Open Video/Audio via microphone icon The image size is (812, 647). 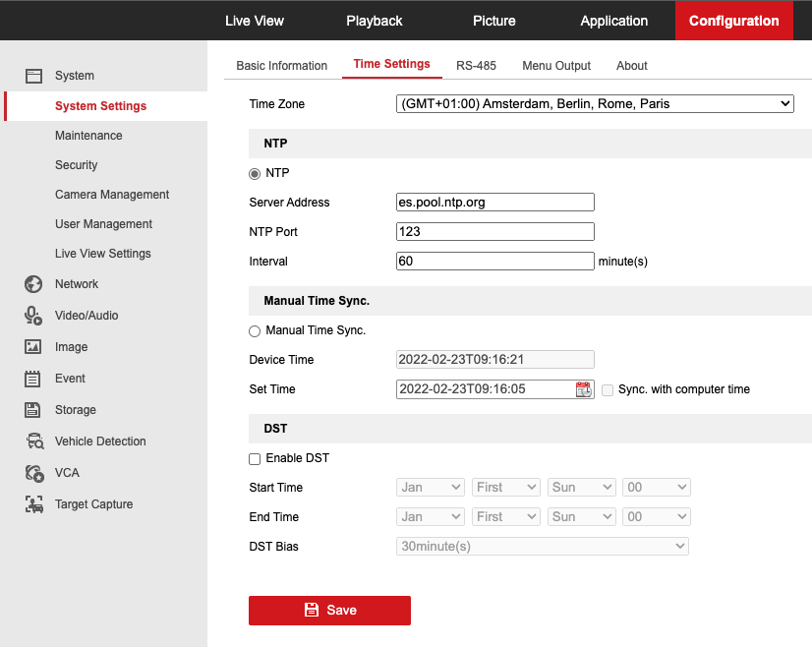click(33, 316)
